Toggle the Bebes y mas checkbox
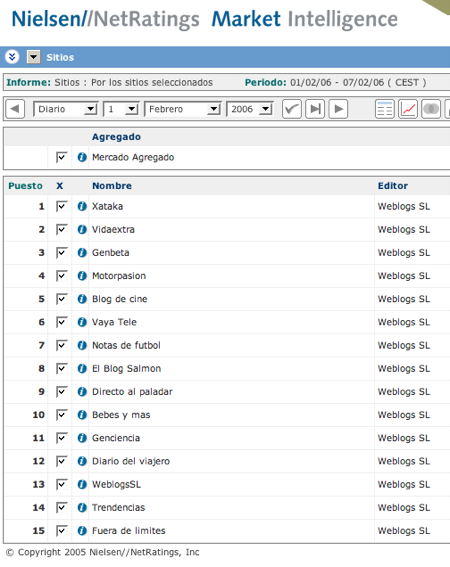 (x=61, y=415)
